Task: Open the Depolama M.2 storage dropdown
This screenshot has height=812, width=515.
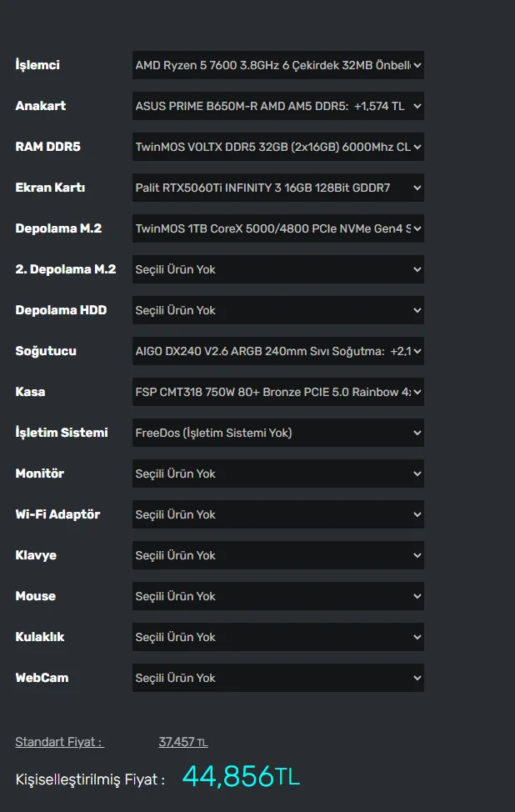Action: [x=277, y=228]
